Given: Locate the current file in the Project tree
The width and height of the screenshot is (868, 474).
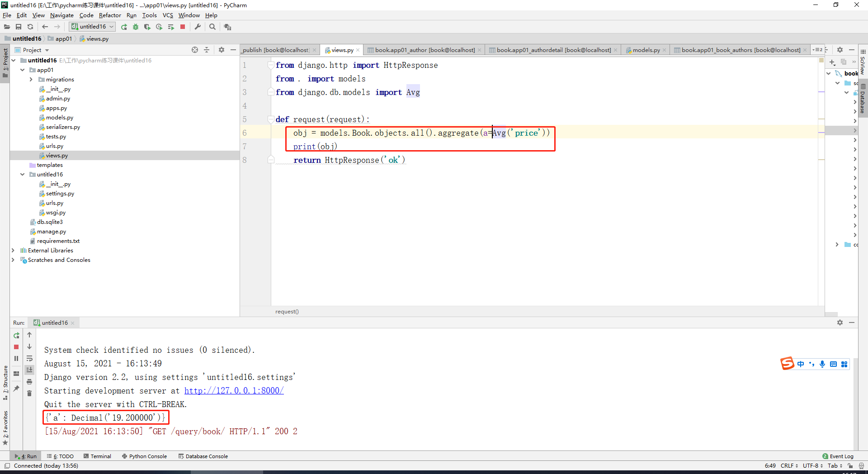Looking at the screenshot, I should 195,50.
